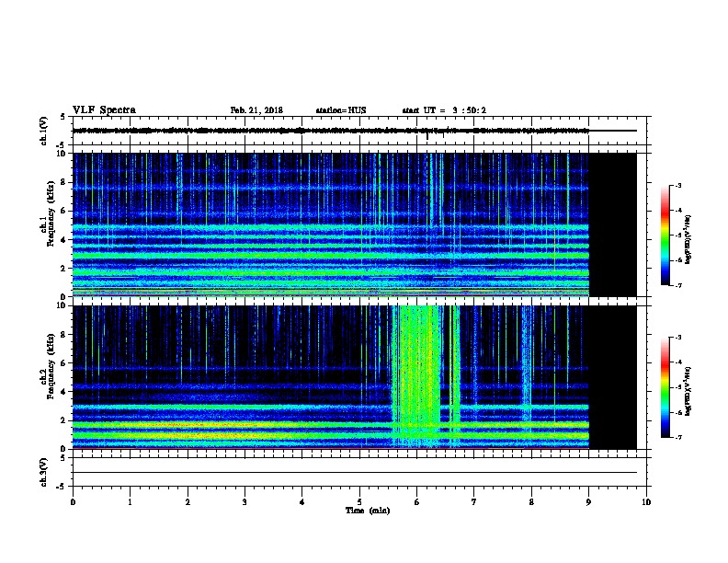Click the ch.2 spectrogram color bar

pyautogui.click(x=665, y=387)
